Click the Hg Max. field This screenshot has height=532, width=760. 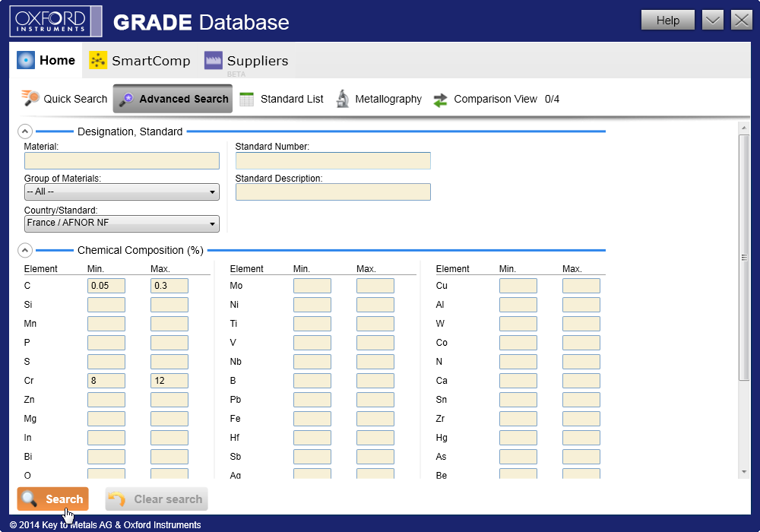pos(581,438)
